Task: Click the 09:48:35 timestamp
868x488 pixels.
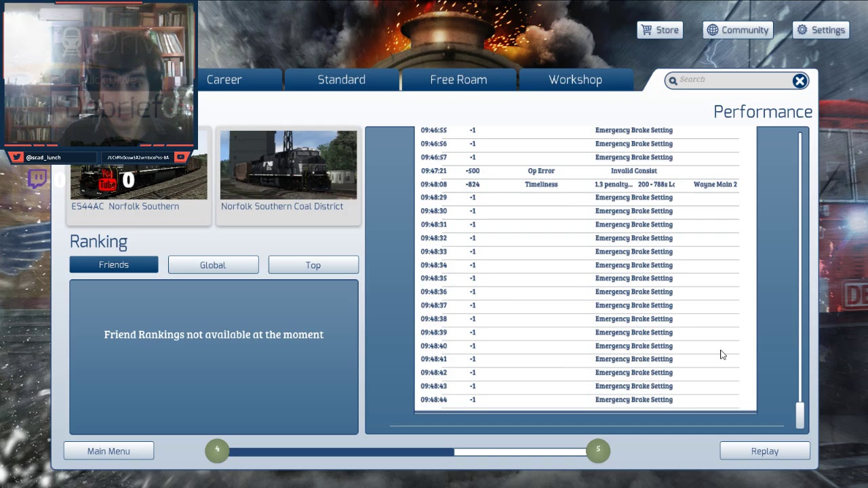Action: tap(433, 279)
